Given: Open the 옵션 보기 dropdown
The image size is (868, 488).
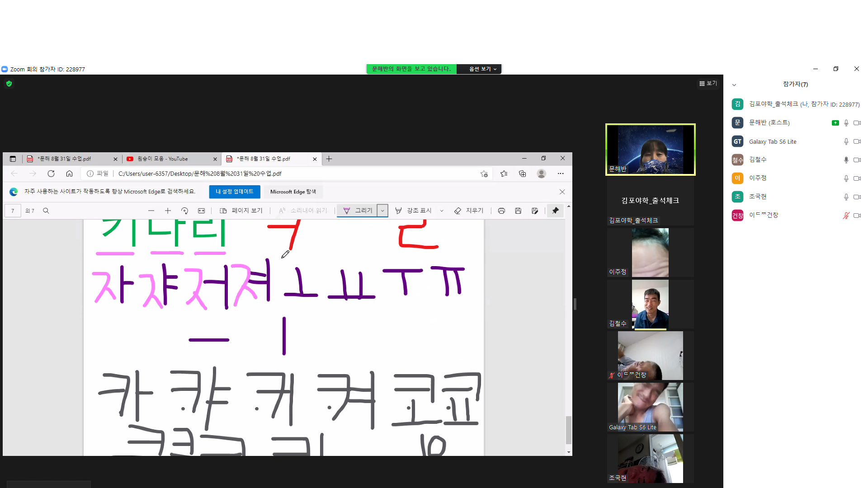Looking at the screenshot, I should point(482,69).
